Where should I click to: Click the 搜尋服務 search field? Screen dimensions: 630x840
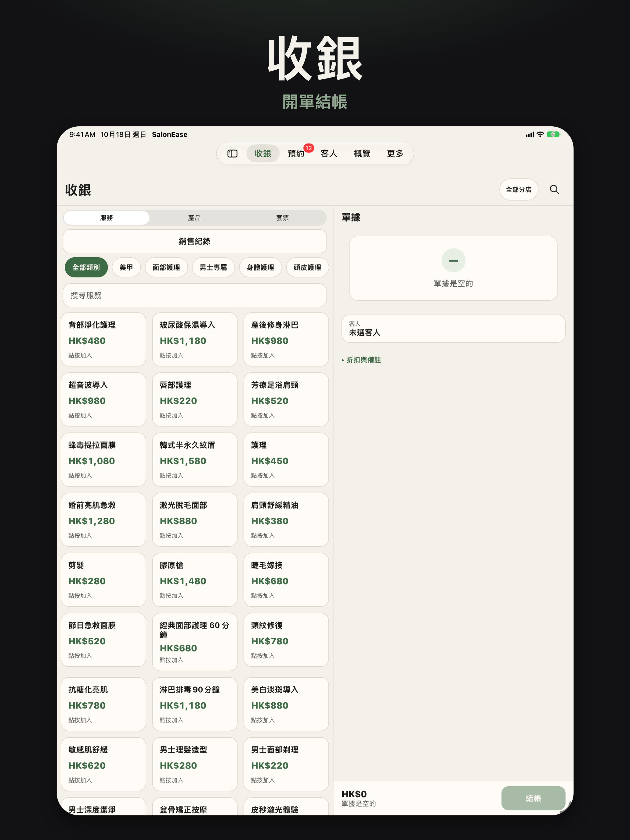point(195,295)
